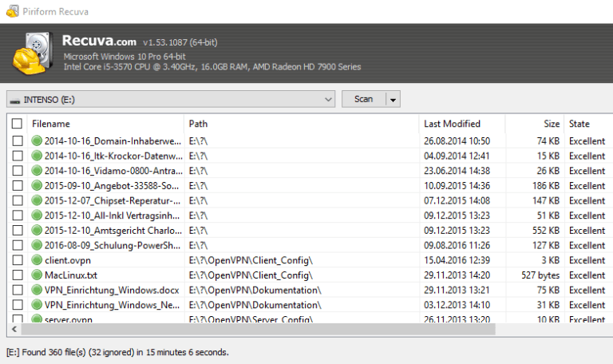The width and height of the screenshot is (613, 364).
Task: Sort by Size column header
Action: point(535,124)
